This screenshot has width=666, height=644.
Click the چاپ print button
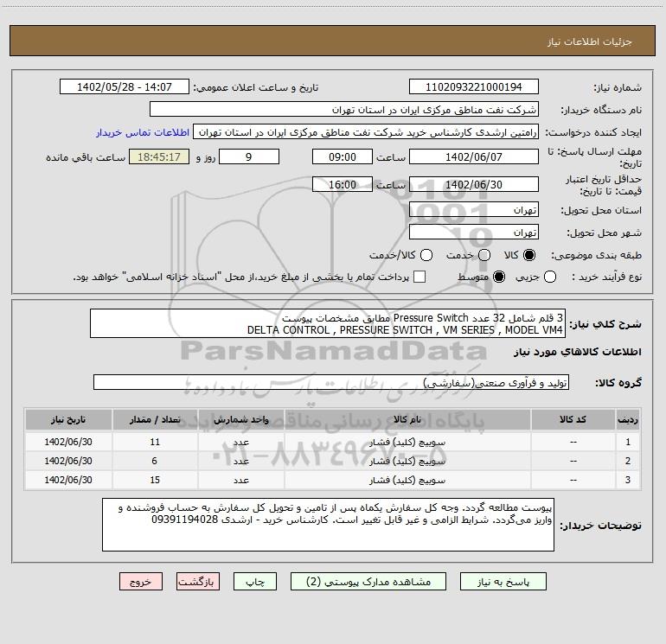[x=255, y=581]
